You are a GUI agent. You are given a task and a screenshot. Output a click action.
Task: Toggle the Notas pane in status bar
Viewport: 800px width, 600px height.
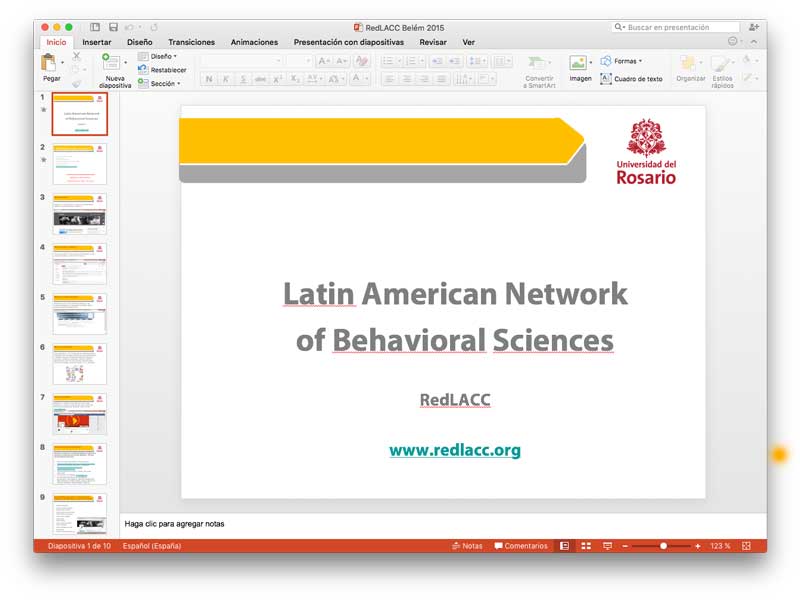pyautogui.click(x=467, y=546)
